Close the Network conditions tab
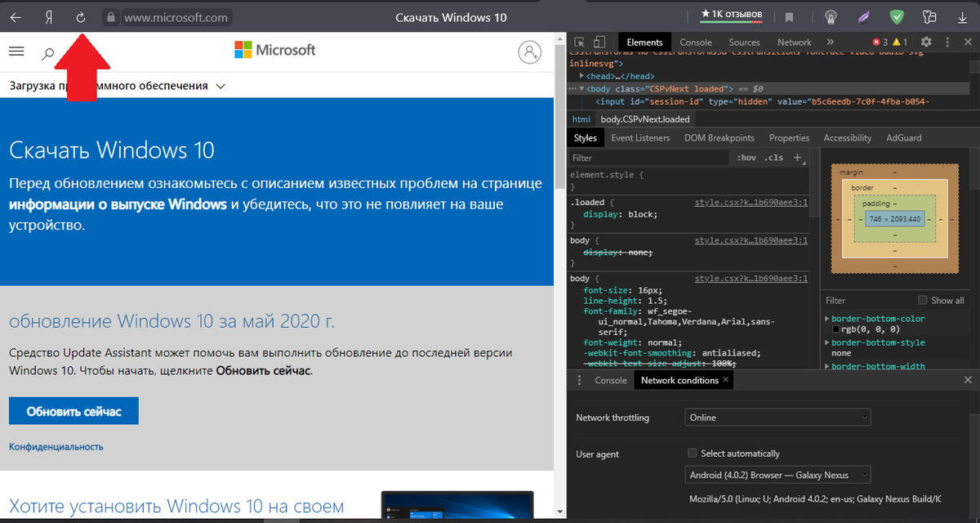The width and height of the screenshot is (980, 523). tap(726, 380)
